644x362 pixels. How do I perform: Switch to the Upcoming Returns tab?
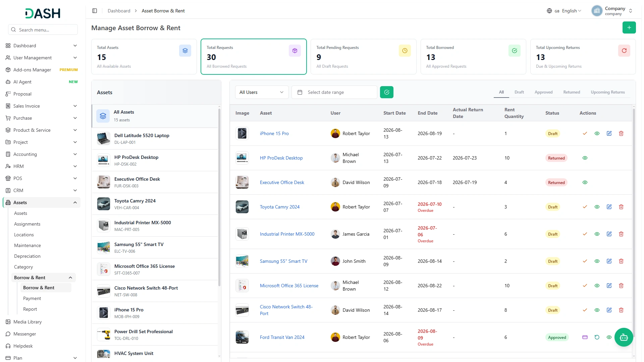click(607, 92)
